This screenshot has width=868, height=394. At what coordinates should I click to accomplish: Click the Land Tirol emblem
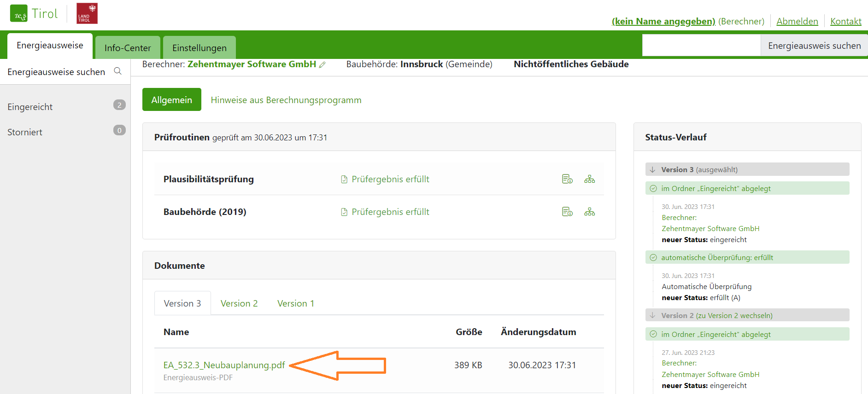(x=87, y=13)
